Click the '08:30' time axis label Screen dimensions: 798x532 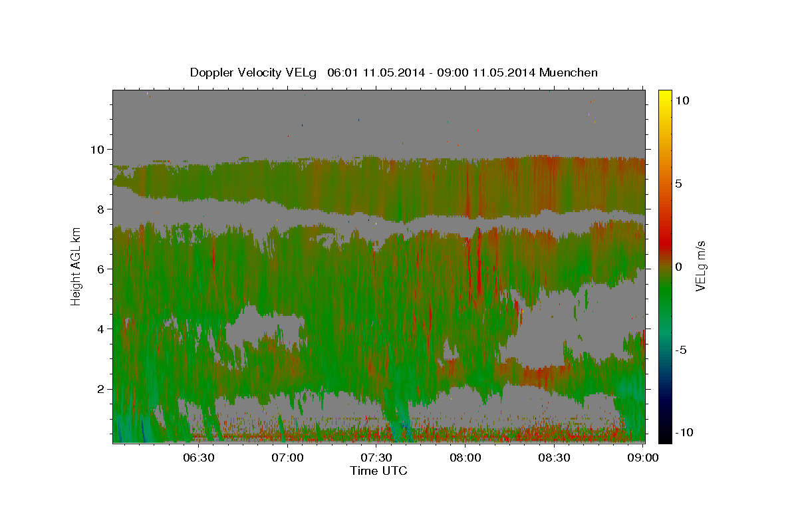554,457
